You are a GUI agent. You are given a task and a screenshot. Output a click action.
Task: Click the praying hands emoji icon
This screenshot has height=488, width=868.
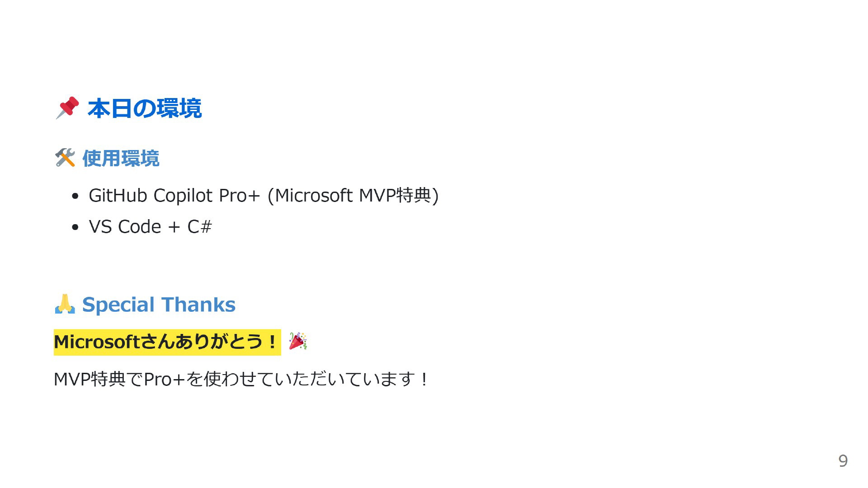tap(65, 304)
